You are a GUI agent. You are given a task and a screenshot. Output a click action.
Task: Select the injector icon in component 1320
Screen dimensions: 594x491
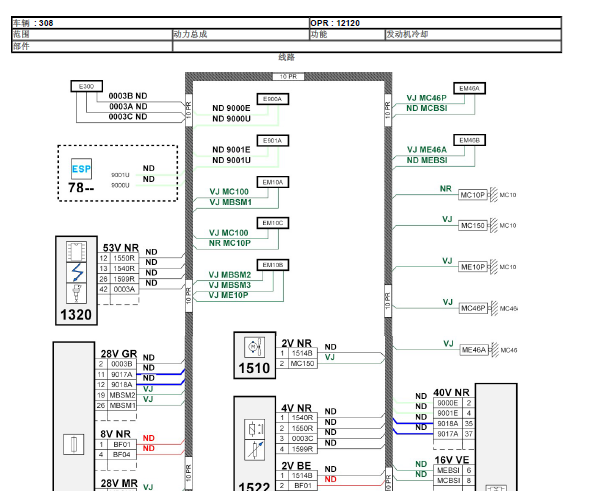click(x=76, y=293)
